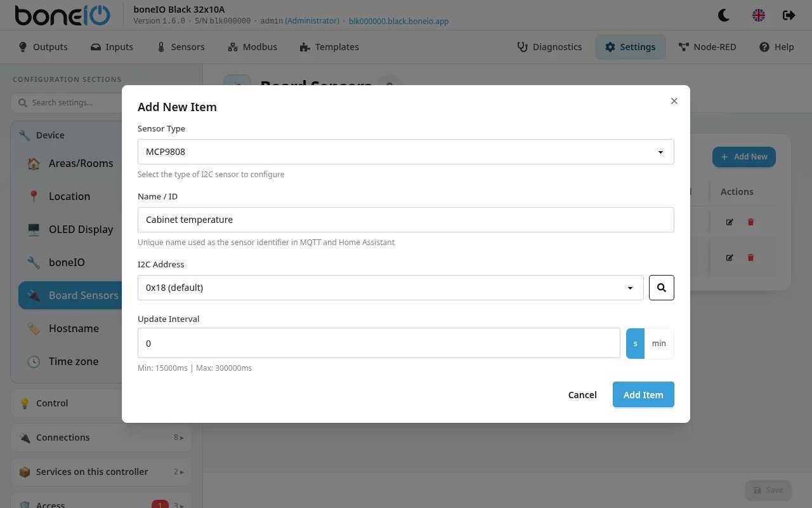This screenshot has height=508, width=812.
Task: Delete the second sensor row
Action: 751,258
